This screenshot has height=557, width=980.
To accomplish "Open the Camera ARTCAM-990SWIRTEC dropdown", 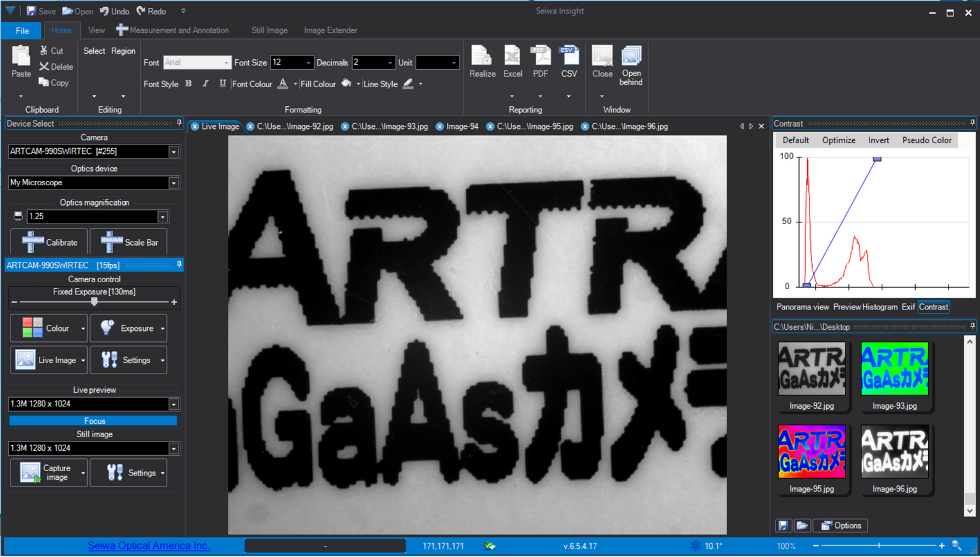I will pyautogui.click(x=174, y=151).
